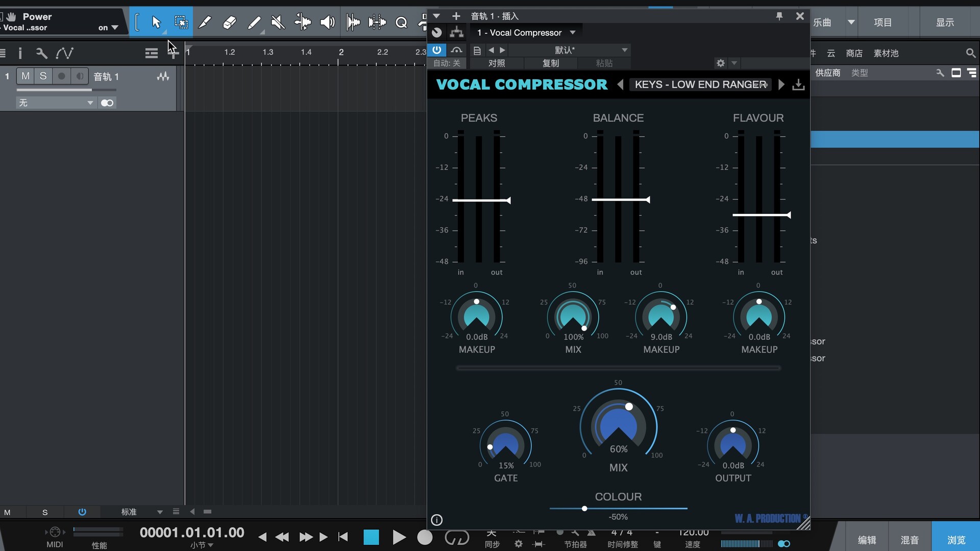Select the Eraser tool

[x=230, y=22]
